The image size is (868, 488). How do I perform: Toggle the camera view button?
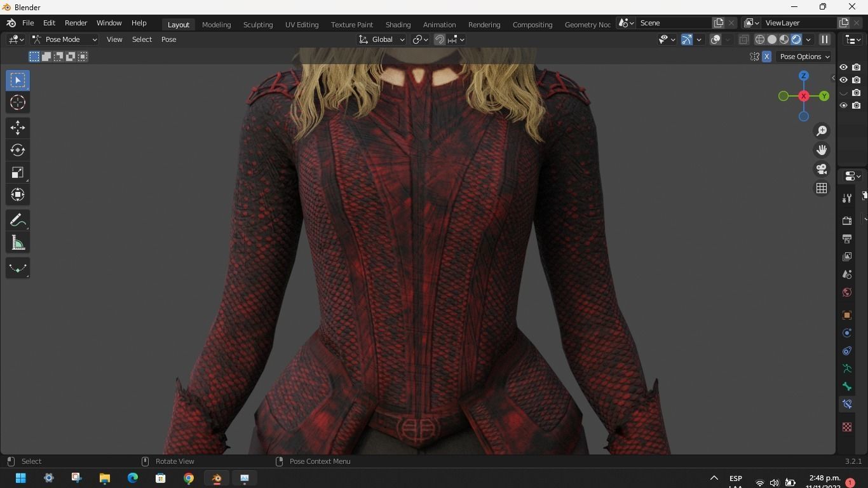coord(822,169)
